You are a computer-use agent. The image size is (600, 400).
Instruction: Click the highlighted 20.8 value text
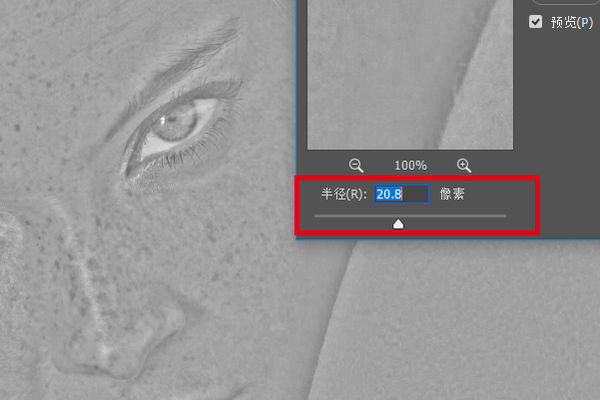[389, 194]
